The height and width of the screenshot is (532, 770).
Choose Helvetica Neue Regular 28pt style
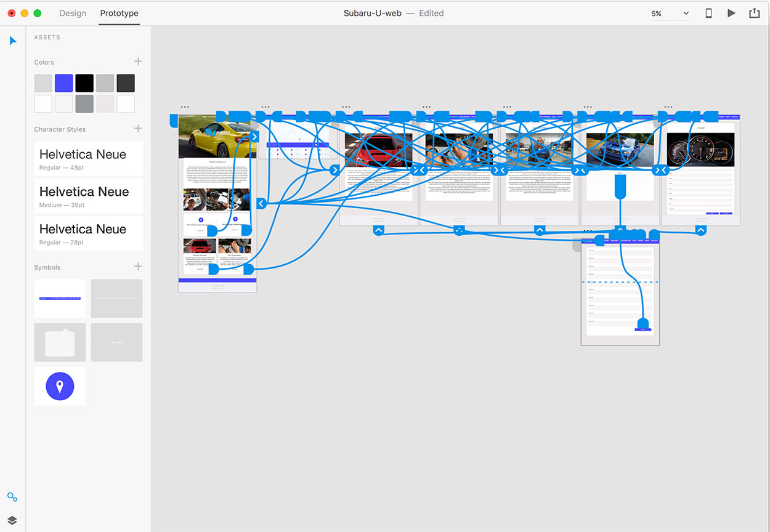pos(89,233)
